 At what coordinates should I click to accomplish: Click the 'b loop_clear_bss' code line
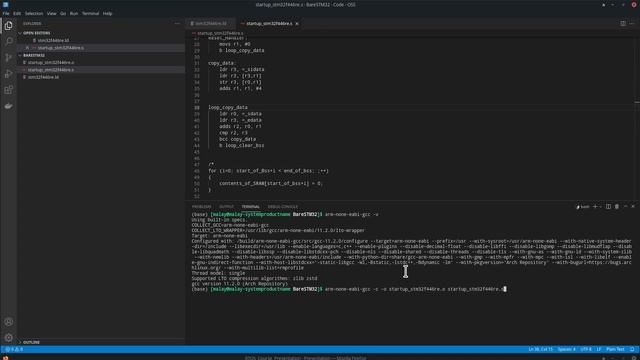(242, 145)
